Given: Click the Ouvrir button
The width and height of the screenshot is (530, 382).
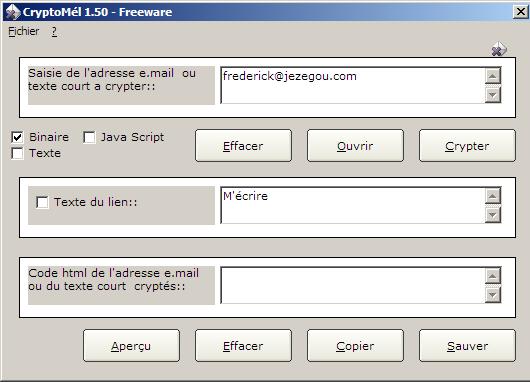Looking at the screenshot, I should [x=355, y=146].
